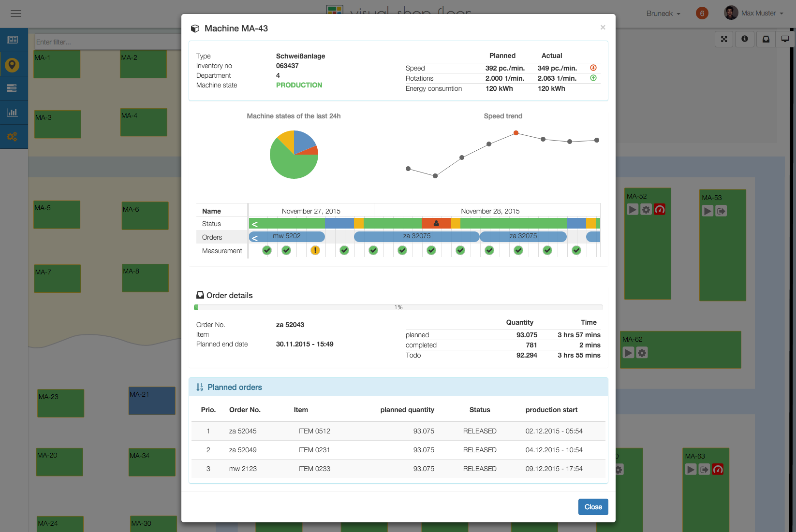Click the red speed trend data point
The image size is (796, 532).
(x=516, y=132)
